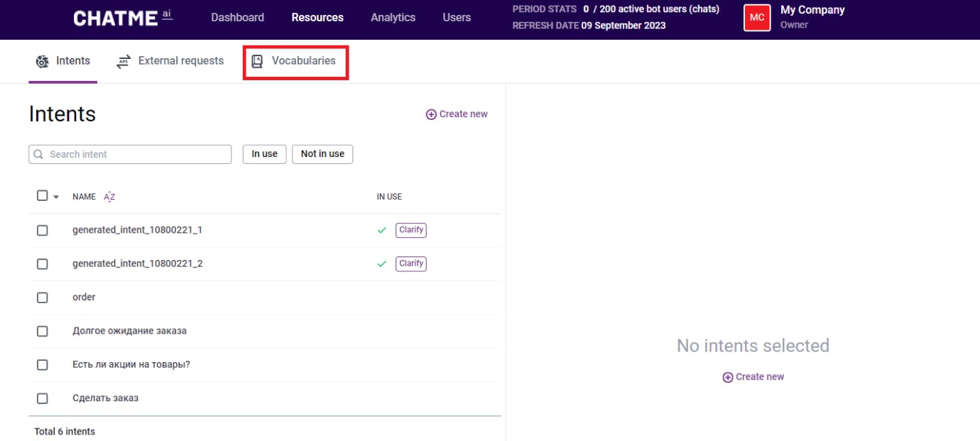Click green checkmark for generated_intent_10800221_1
Screen dimensions: 980x441
coord(382,230)
